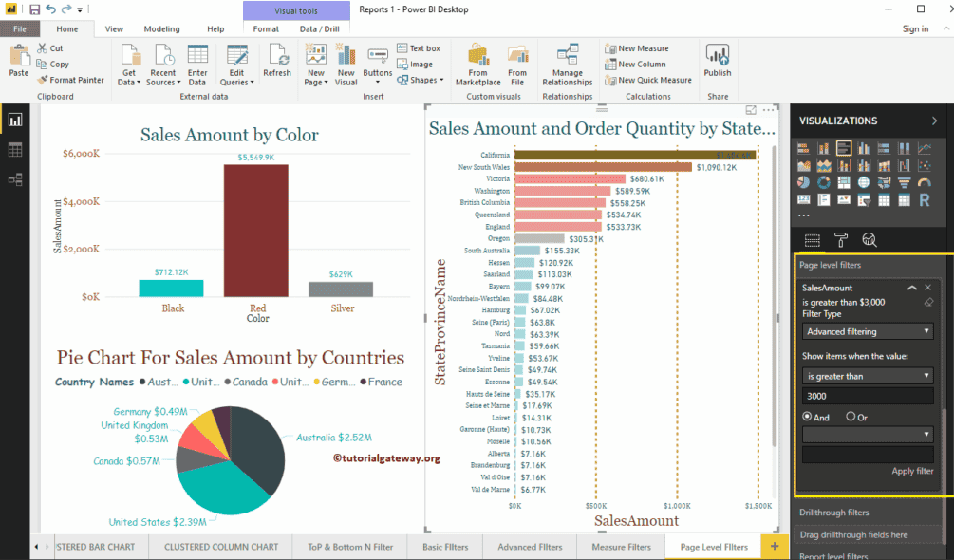Select the Pie chart visualization icon
Viewport: 954px width, 560px height.
pos(803,182)
